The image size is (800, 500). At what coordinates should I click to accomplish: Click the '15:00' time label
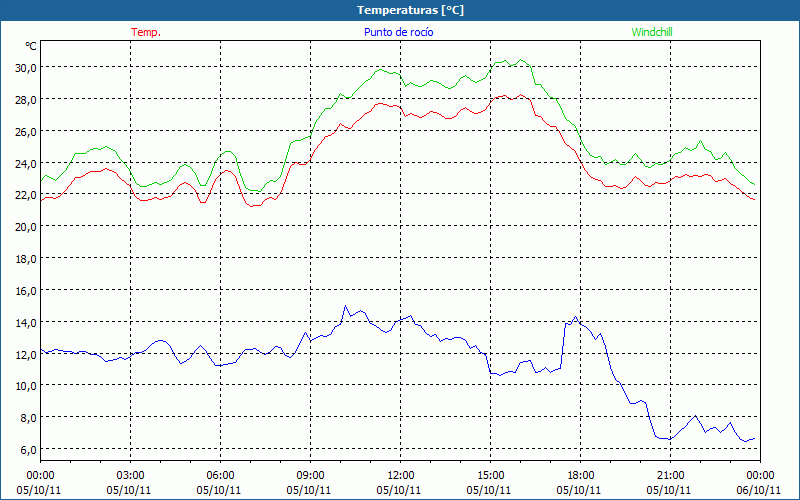point(491,476)
